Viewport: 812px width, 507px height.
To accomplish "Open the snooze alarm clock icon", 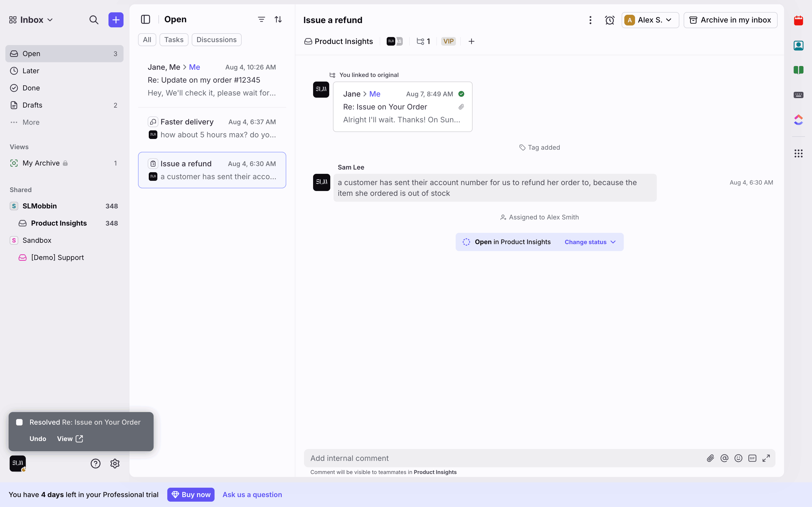I will tap(609, 20).
